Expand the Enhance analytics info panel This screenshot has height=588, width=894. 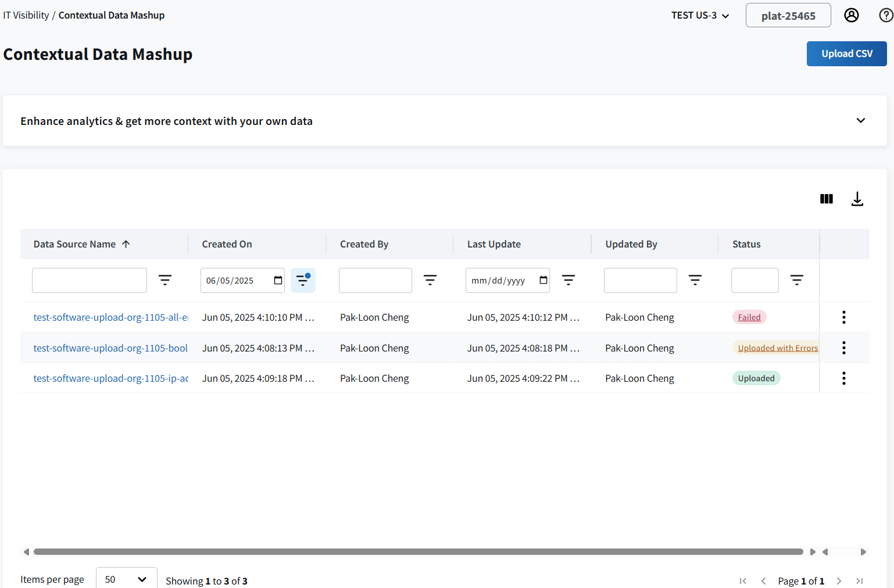tap(860, 121)
